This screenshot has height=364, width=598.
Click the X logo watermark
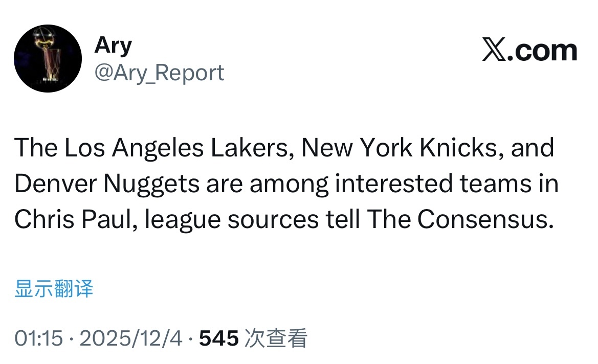click(494, 50)
